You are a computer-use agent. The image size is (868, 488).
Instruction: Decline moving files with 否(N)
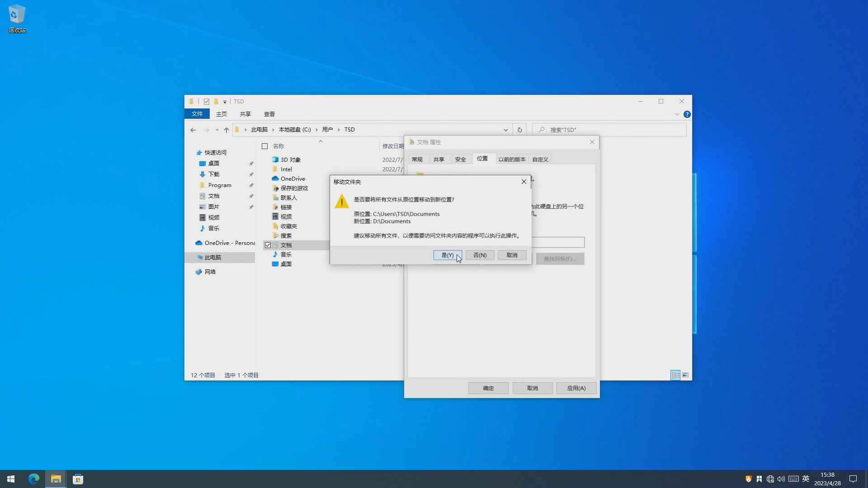(x=480, y=255)
